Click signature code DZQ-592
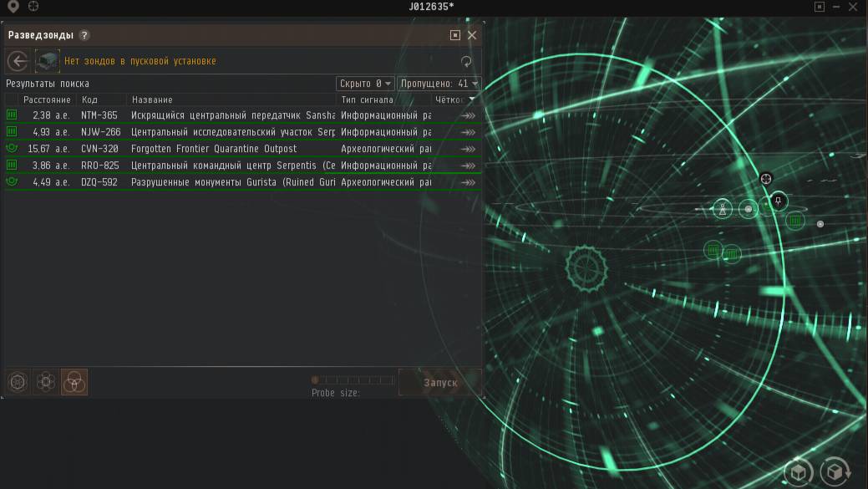 click(99, 182)
